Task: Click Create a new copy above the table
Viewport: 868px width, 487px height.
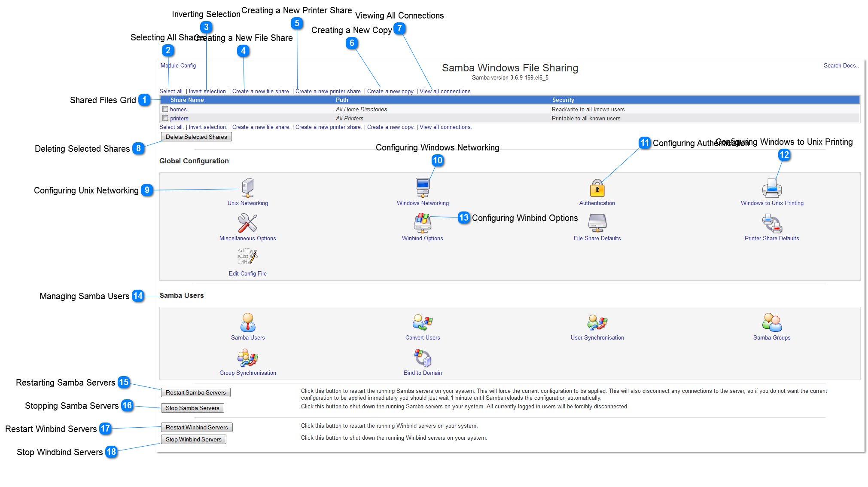Action: click(x=391, y=92)
